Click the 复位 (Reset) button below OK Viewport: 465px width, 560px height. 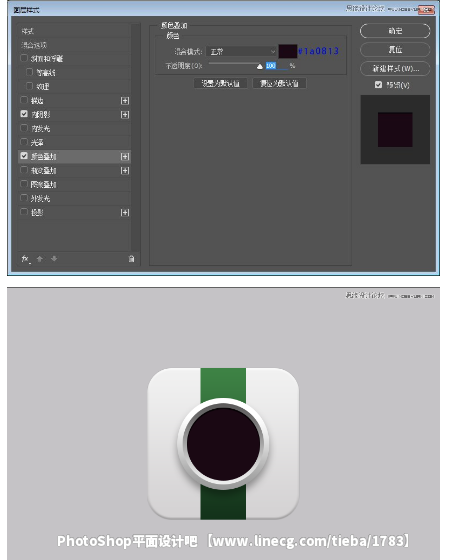395,50
